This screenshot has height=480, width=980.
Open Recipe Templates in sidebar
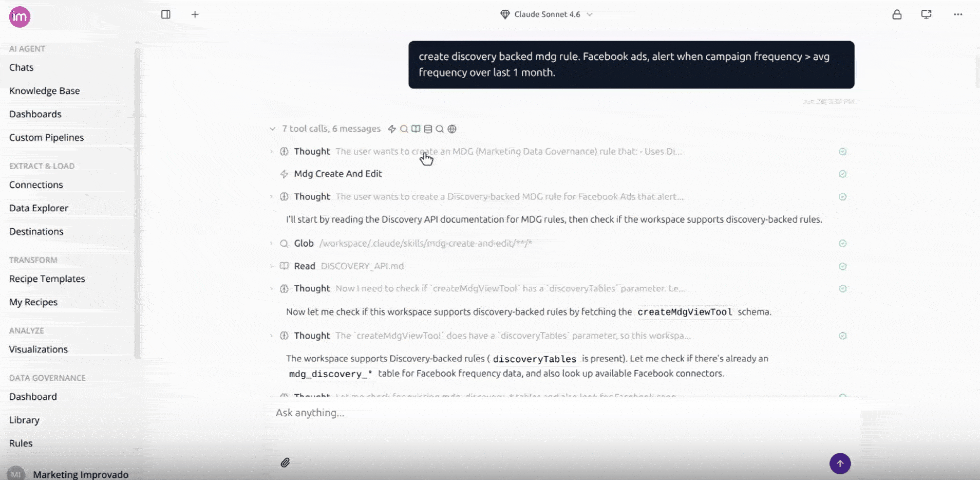coord(47,279)
